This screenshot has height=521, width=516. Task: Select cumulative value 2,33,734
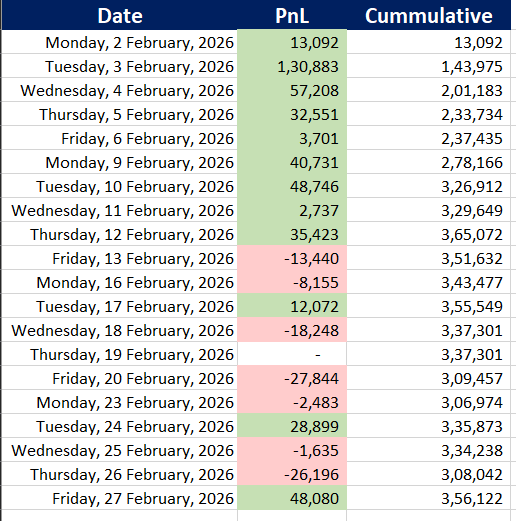(429, 114)
